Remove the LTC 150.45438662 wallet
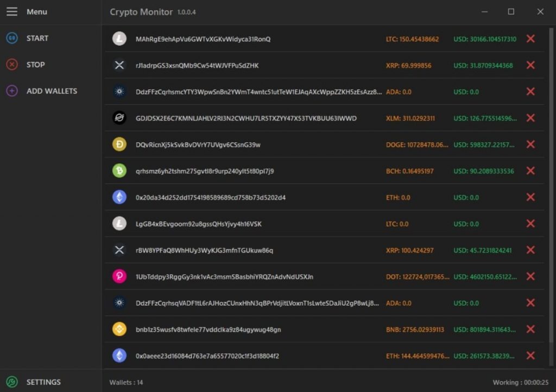 [530, 39]
